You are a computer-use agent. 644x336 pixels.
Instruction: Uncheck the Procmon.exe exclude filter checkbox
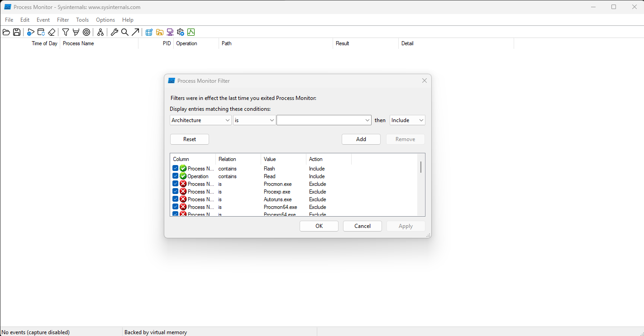175,184
